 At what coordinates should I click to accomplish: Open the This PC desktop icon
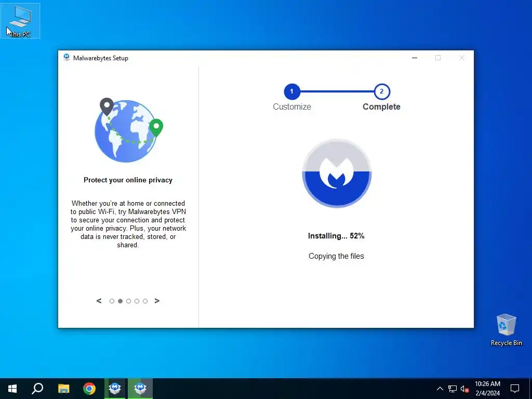20,21
